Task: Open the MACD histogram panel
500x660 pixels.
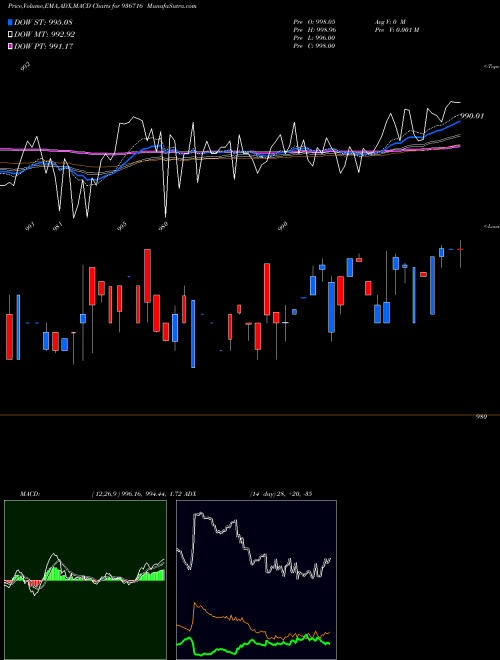Action: (x=85, y=580)
